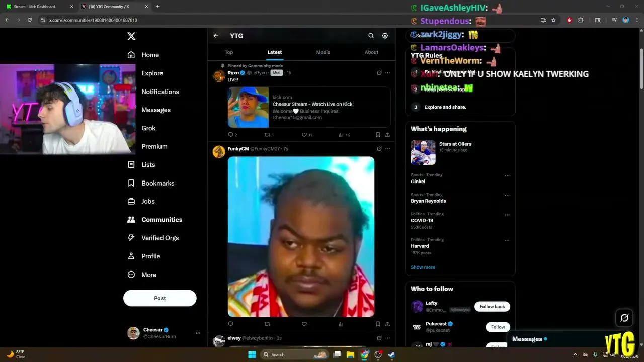Go back using the YTG header arrow
Viewport: 644px width, 362px height.
[x=216, y=36]
